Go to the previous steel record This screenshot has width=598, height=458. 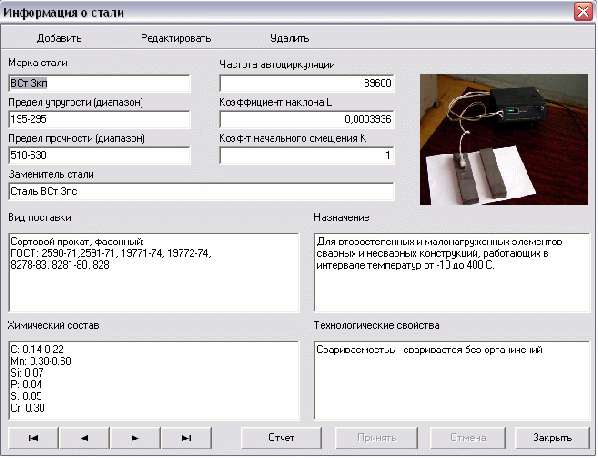point(84,438)
